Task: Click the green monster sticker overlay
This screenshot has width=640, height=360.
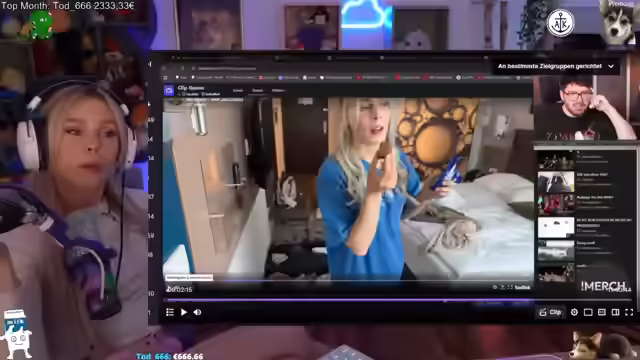Action: click(41, 25)
